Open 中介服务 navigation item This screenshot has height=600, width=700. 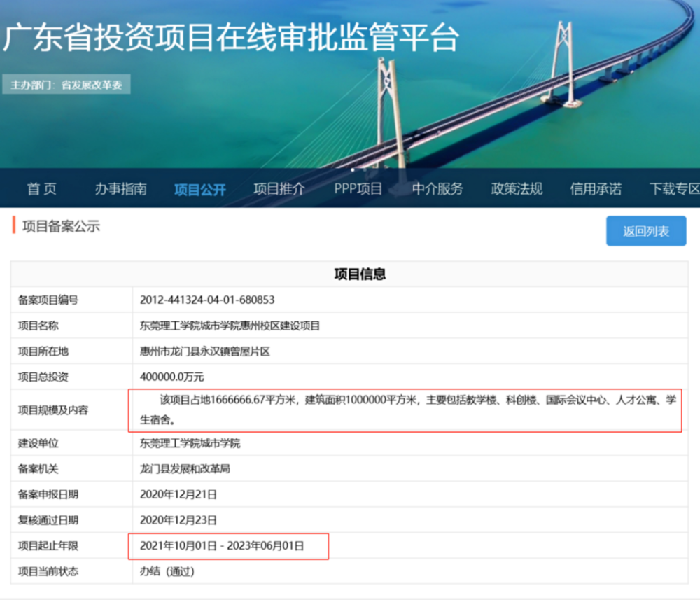pos(437,189)
